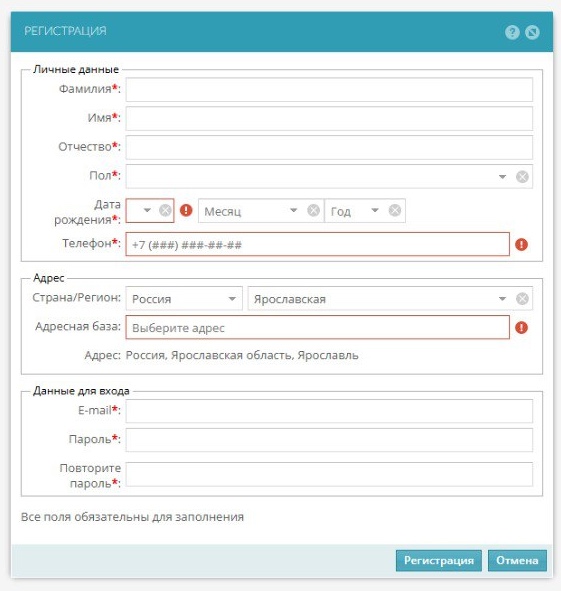Close the registration dialog via header icon
Image resolution: width=561 pixels, height=591 pixels.
coord(532,32)
